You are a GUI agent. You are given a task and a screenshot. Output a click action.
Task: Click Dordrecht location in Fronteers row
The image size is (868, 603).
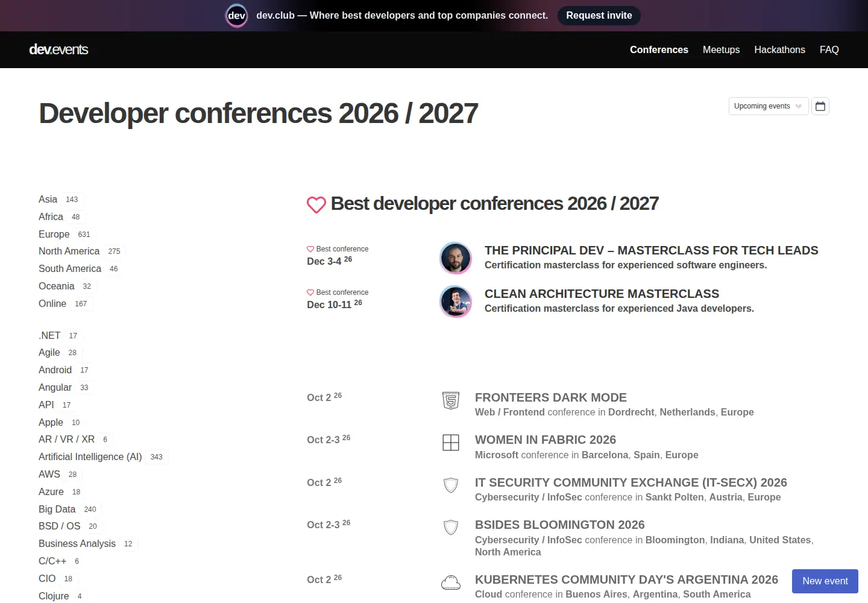(x=631, y=412)
